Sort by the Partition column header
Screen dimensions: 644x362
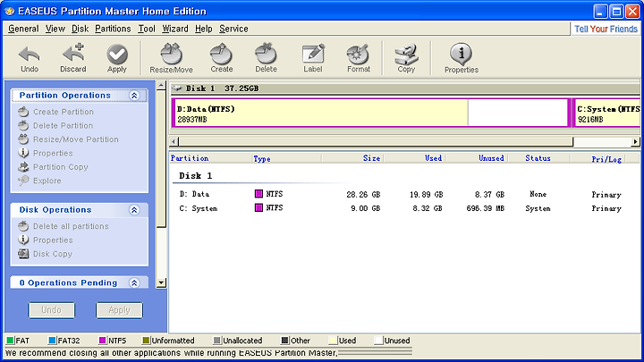pyautogui.click(x=210, y=158)
